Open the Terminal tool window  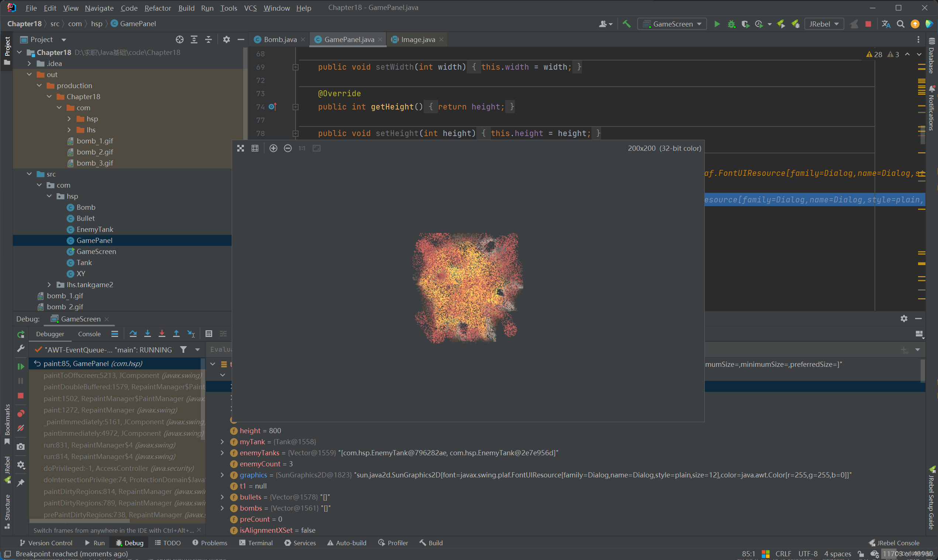point(256,543)
